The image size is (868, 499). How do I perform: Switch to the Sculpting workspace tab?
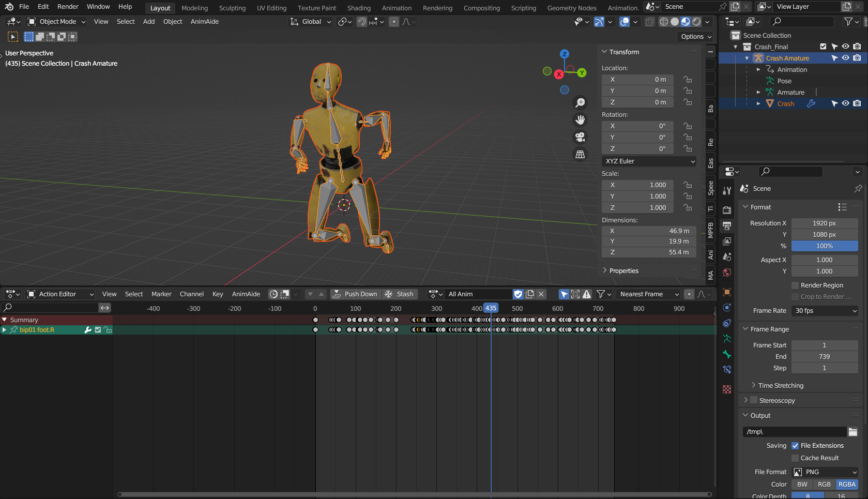pos(232,8)
